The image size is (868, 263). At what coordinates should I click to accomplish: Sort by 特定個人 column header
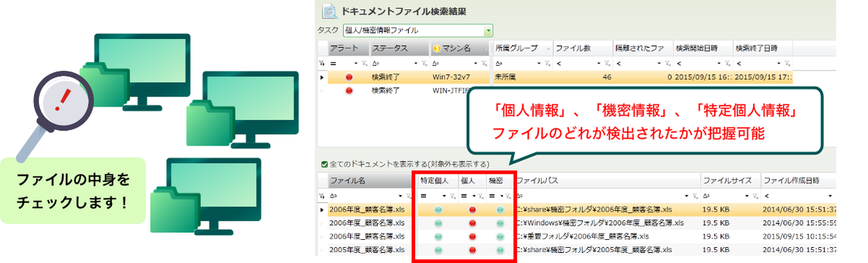pyautogui.click(x=438, y=181)
